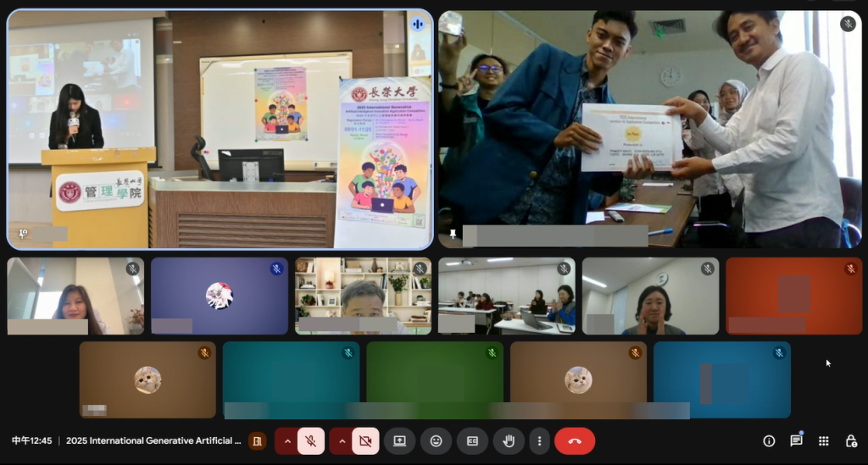Open the host controls lock icon
868x465 pixels.
850,441
